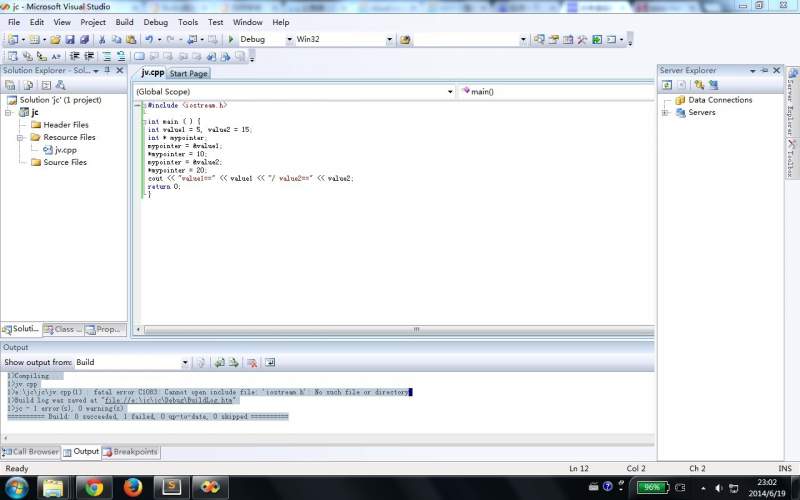This screenshot has width=800, height=500.
Task: Click the Solution Explorer Properties icon
Action: point(10,85)
